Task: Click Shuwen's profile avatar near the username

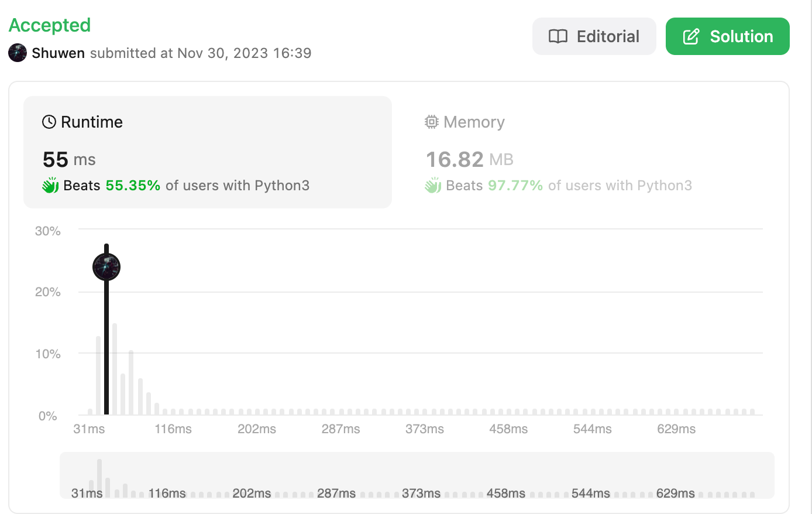Action: pos(18,53)
